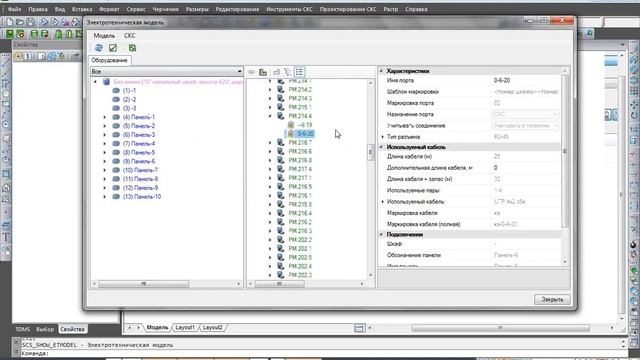Select the (1) -1 tree item
640x360 pixels.
click(129, 91)
